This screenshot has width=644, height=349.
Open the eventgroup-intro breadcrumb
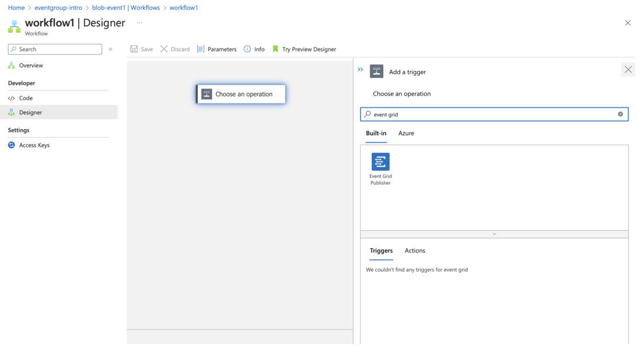point(59,8)
